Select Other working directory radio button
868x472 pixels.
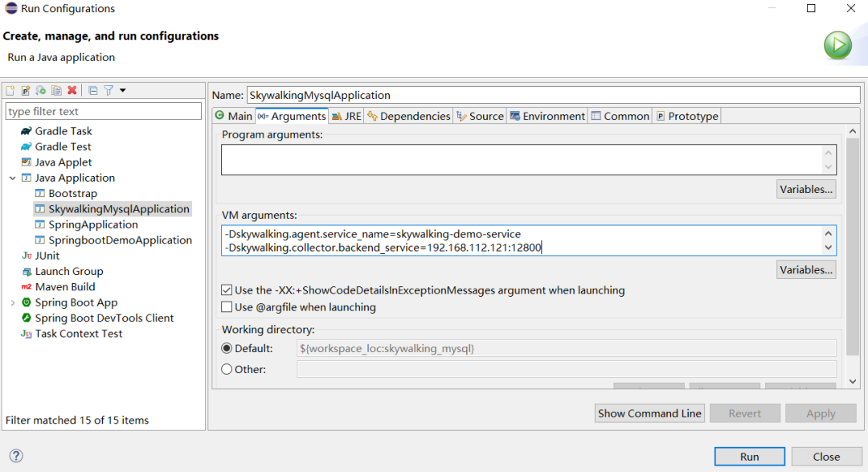227,369
